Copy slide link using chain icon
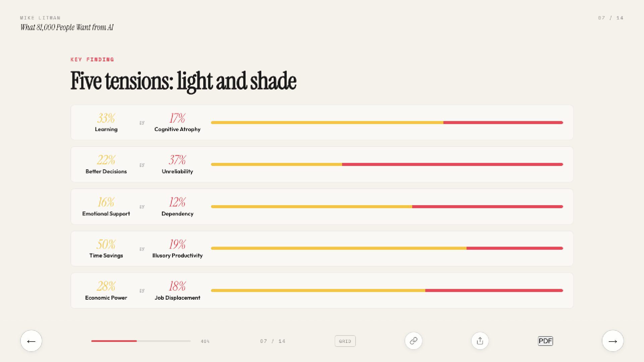This screenshot has width=644, height=362. coord(414,341)
